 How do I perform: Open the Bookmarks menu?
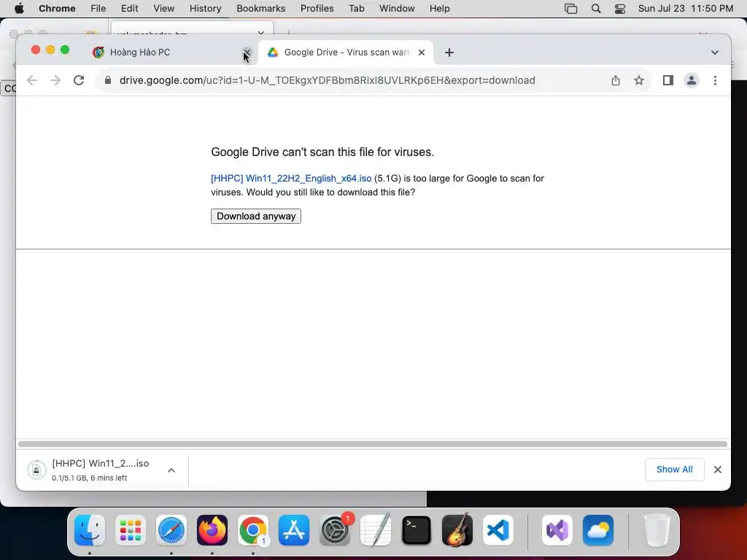pyautogui.click(x=260, y=9)
